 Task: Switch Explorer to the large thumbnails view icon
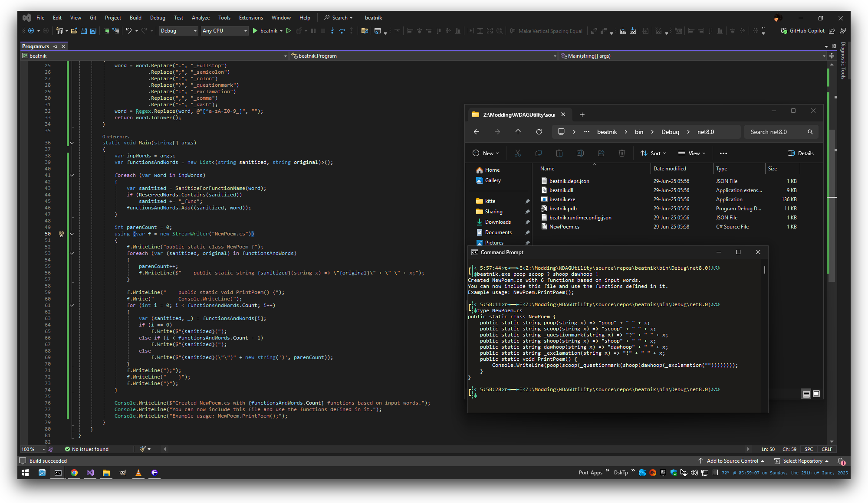click(816, 394)
